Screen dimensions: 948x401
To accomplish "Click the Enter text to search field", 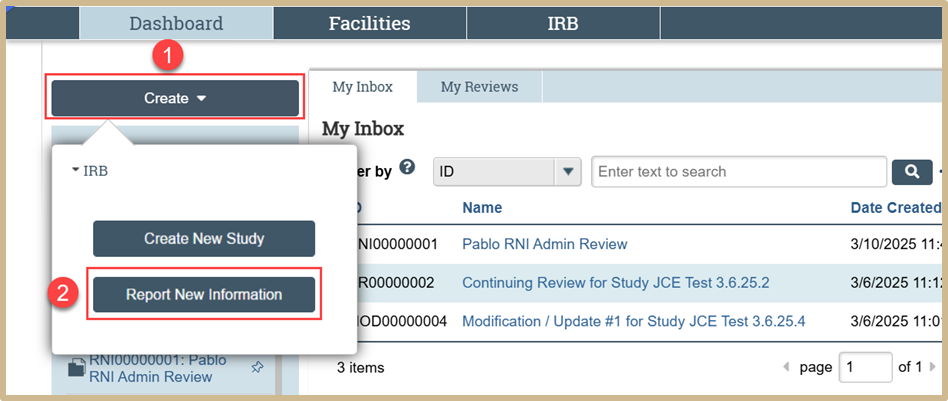I will [x=738, y=172].
